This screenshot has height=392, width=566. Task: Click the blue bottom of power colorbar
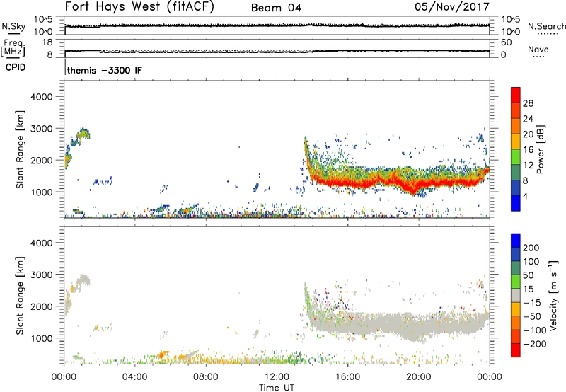click(x=516, y=203)
